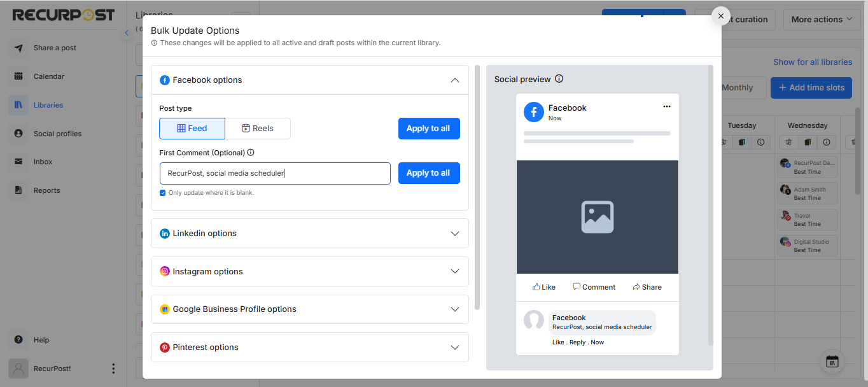Screen dimensions: 868x387
Task: Open the Help sidebar icon
Action: coord(18,340)
